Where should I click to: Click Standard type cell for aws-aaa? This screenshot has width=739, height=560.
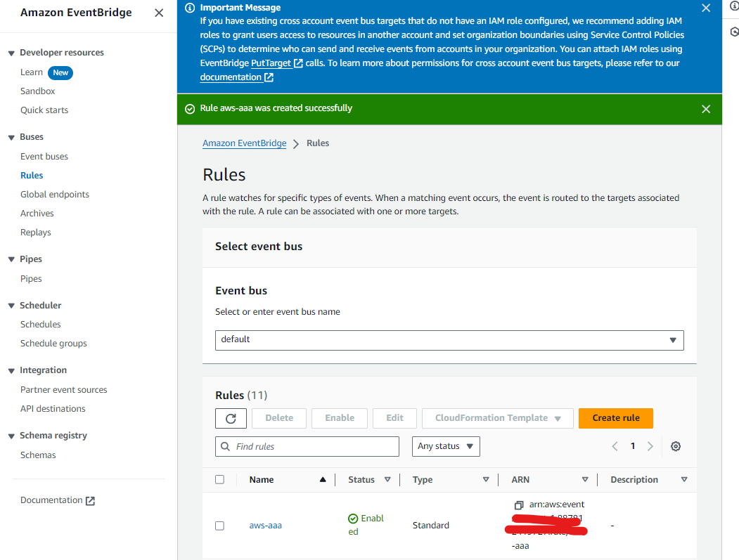point(431,525)
